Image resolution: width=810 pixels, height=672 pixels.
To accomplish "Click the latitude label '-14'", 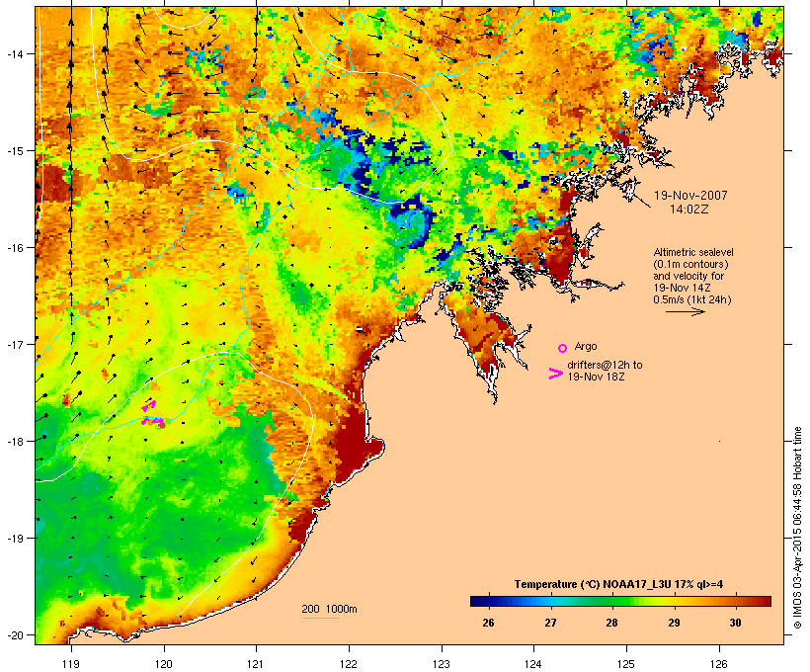I will pos(14,53).
